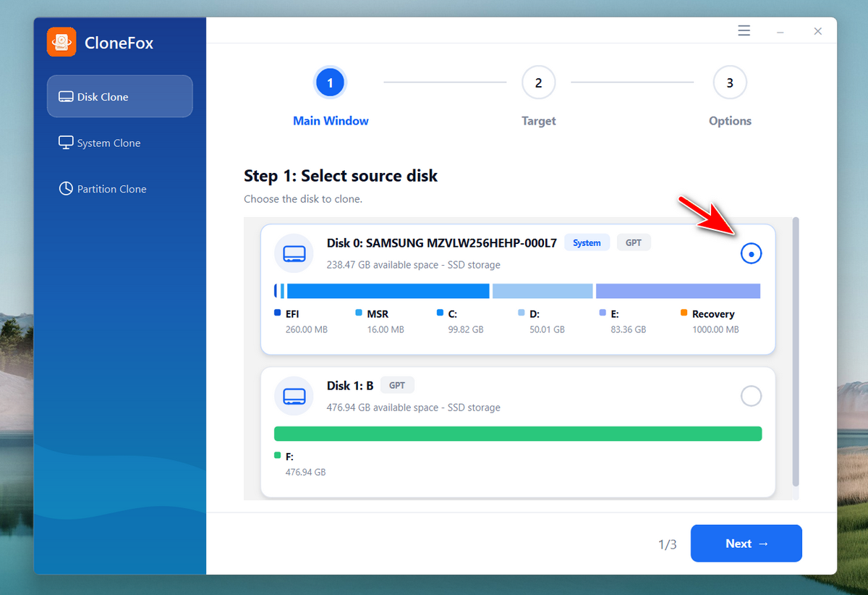The height and width of the screenshot is (595, 868).
Task: Click the Choose the disk to clone text
Action: [303, 199]
